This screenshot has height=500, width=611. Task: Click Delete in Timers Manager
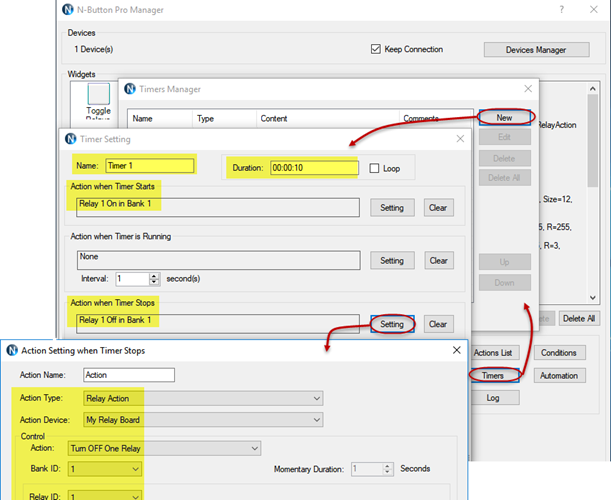click(505, 158)
